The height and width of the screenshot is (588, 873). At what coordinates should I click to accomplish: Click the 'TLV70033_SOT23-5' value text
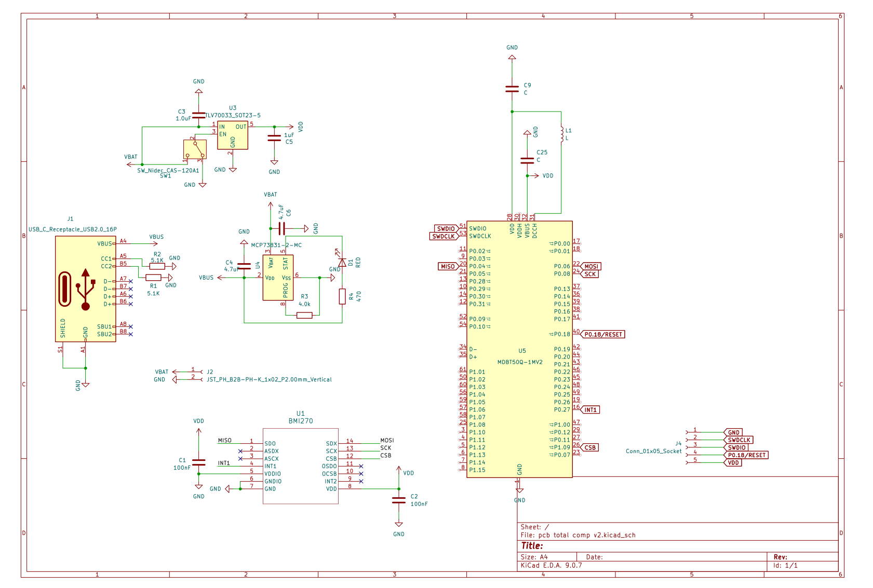(x=233, y=115)
